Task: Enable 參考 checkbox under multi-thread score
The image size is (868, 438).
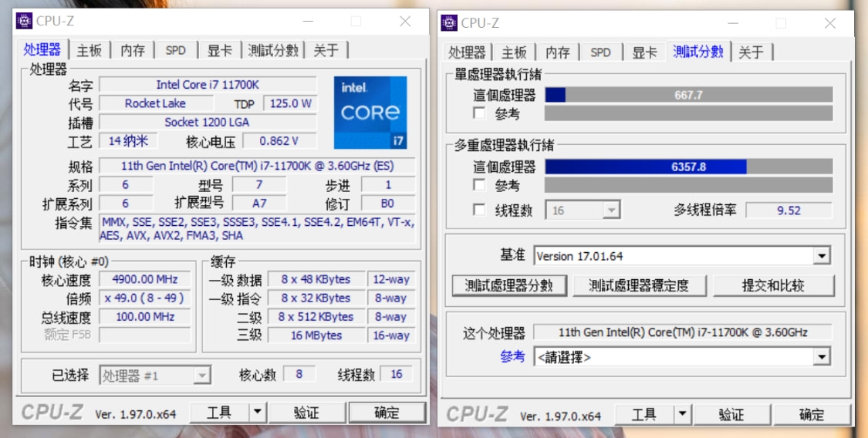Action: [x=479, y=185]
